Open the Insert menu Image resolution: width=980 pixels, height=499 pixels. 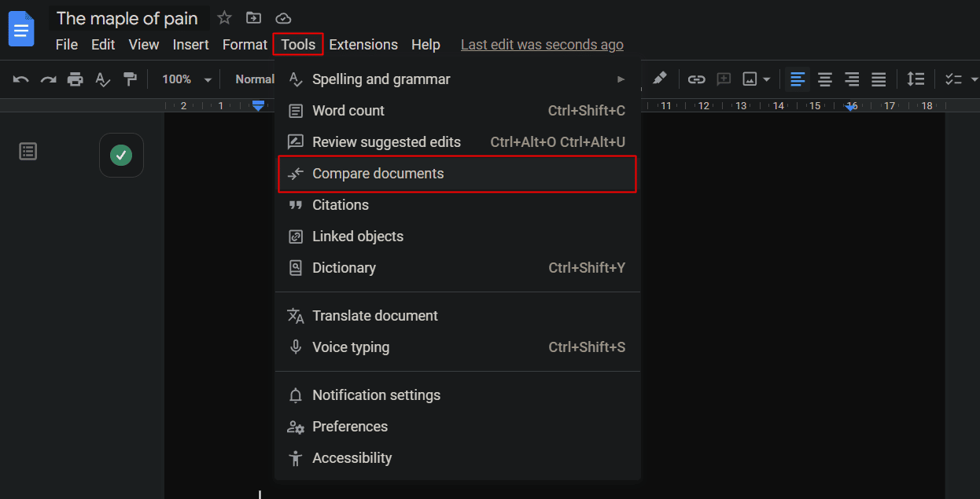pos(191,45)
